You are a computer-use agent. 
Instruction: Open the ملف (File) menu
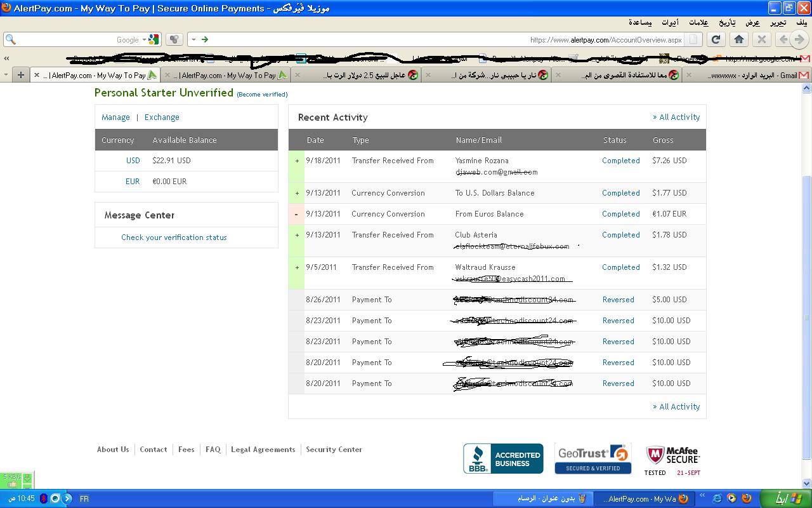801,22
